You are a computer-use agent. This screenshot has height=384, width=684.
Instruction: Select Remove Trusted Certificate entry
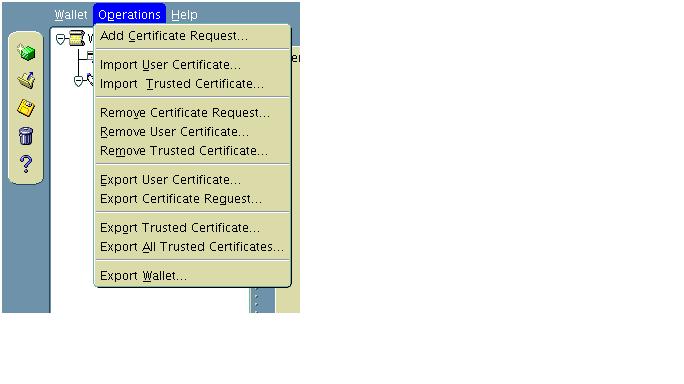192,151
